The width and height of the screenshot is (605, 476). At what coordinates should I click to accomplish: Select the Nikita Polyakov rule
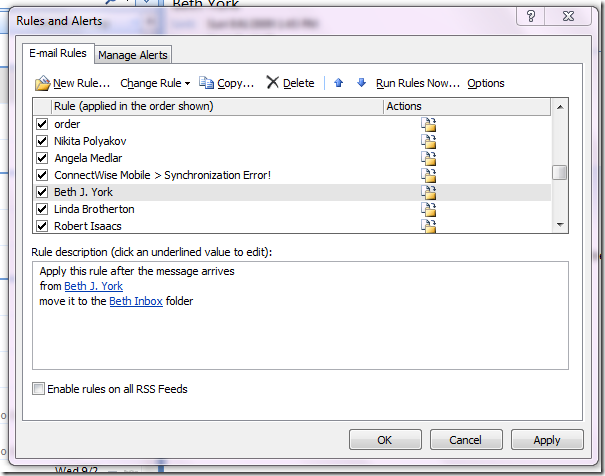click(x=292, y=141)
